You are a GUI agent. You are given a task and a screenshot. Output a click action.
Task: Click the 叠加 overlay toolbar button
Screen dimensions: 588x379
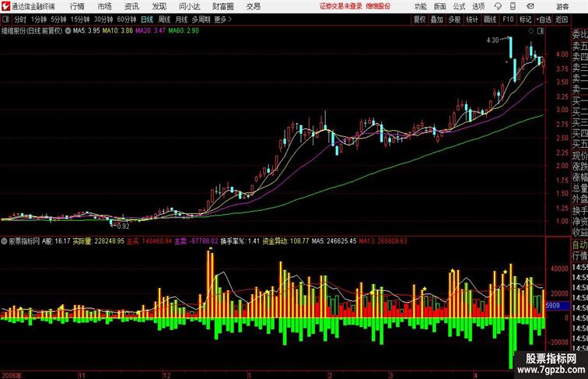437,19
